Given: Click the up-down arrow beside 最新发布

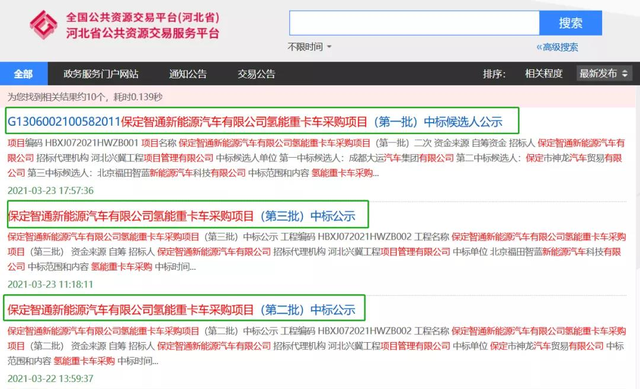Looking at the screenshot, I should [x=624, y=73].
